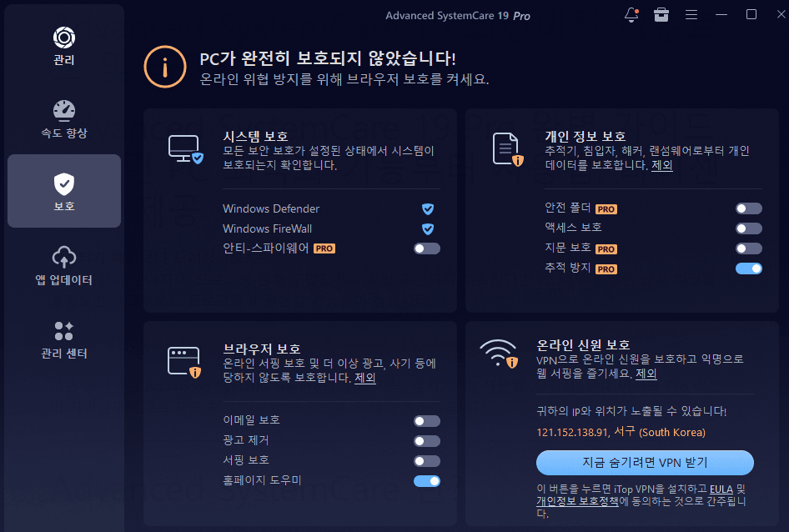Turn on the 안전 폴더 toggle
This screenshot has height=532, width=789.
click(749, 208)
